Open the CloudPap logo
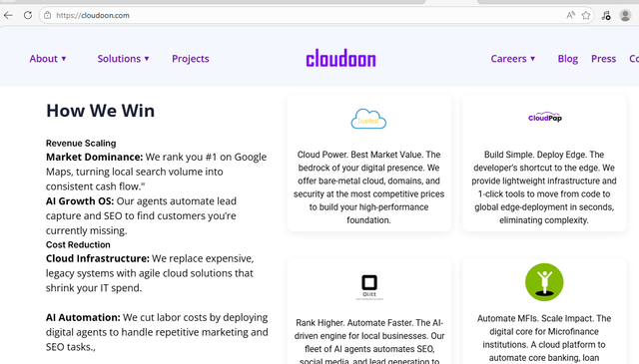Image resolution: width=639 pixels, height=364 pixels. [545, 118]
